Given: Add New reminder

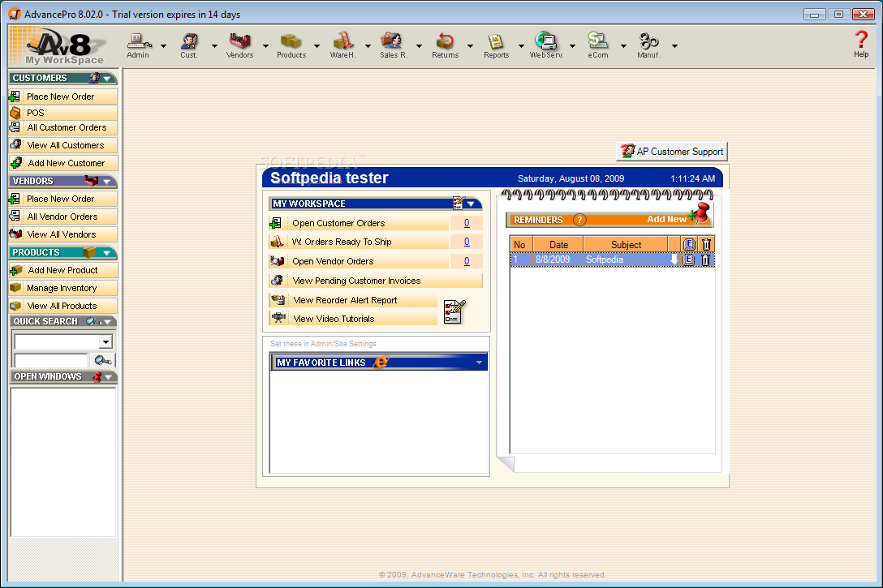Looking at the screenshot, I should (x=666, y=220).
